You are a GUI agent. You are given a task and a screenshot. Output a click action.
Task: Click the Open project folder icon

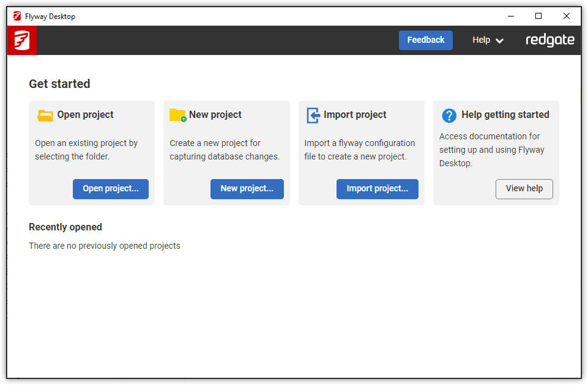pyautogui.click(x=45, y=116)
